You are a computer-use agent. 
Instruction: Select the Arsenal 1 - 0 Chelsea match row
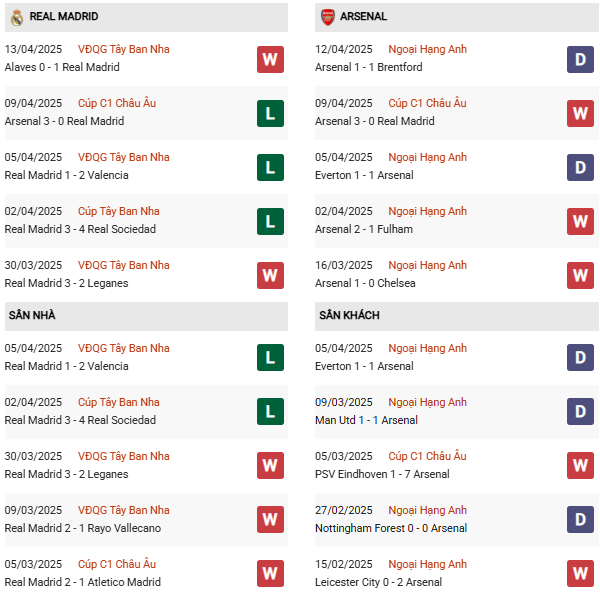(365, 283)
